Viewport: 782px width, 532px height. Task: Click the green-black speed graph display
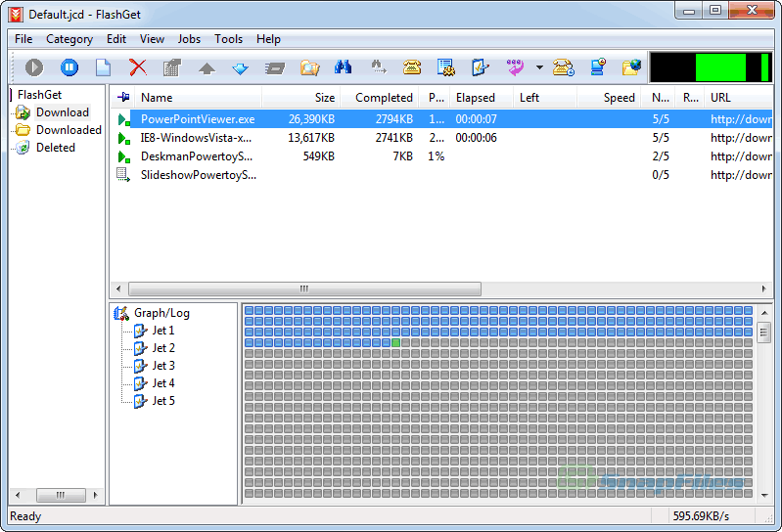coord(711,67)
